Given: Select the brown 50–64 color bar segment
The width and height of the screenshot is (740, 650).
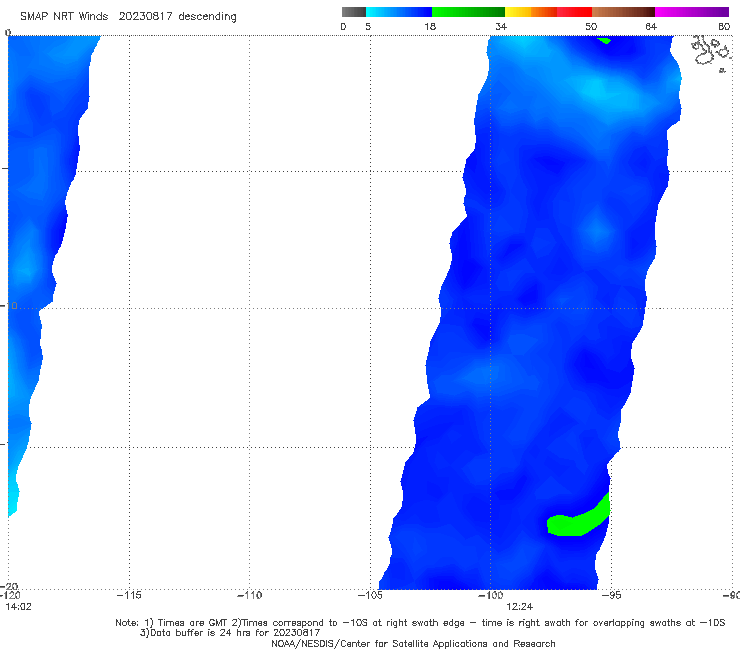Looking at the screenshot, I should pos(623,12).
